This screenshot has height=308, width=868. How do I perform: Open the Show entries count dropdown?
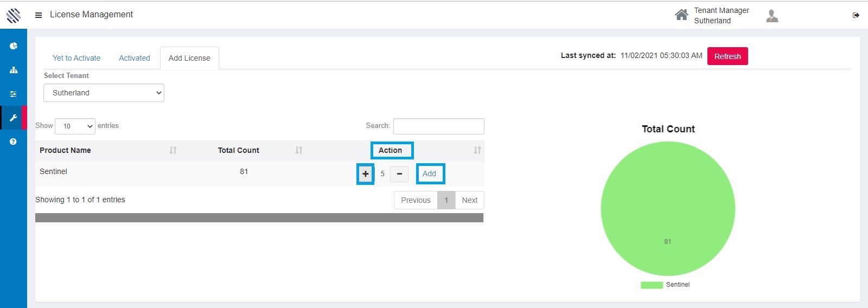pyautogui.click(x=75, y=126)
